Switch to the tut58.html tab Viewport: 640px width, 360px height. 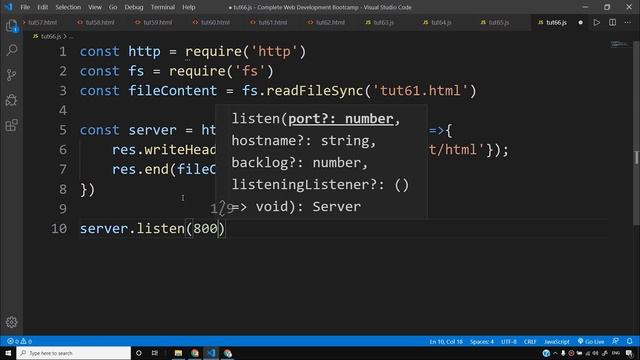[100, 22]
